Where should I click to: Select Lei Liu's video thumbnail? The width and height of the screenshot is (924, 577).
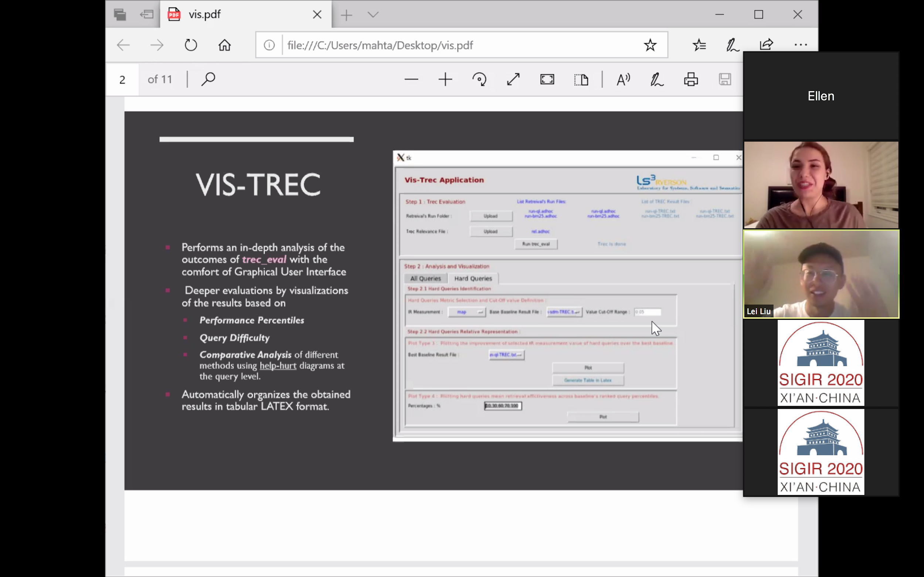(x=821, y=274)
